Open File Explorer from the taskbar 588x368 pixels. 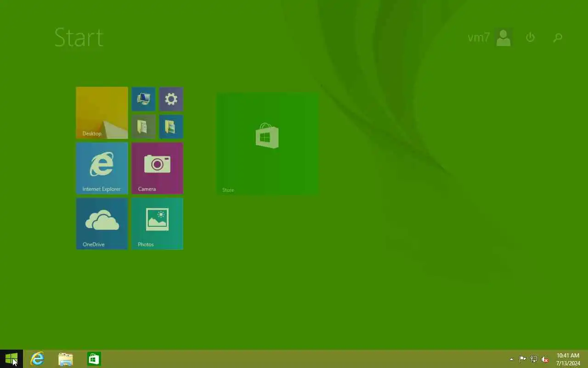(66, 359)
